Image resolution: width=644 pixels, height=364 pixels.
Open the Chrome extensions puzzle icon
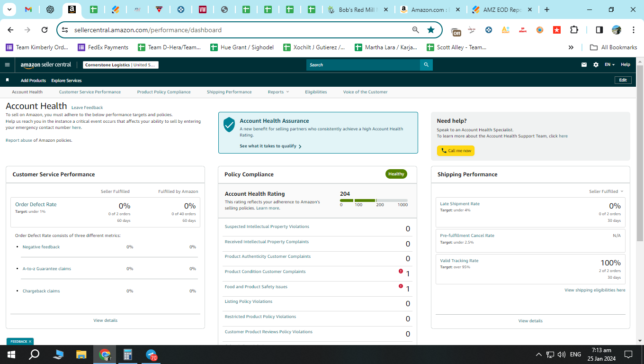click(574, 30)
